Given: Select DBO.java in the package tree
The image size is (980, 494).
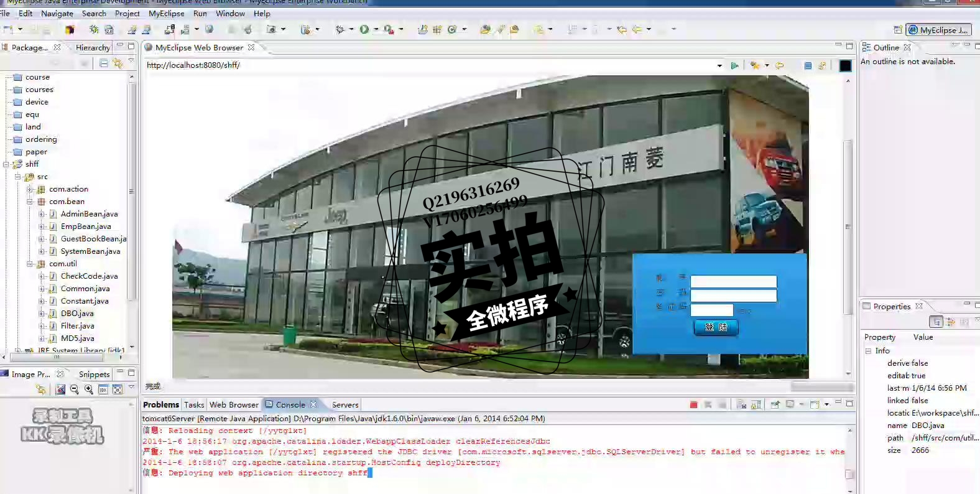Looking at the screenshot, I should pyautogui.click(x=77, y=314).
